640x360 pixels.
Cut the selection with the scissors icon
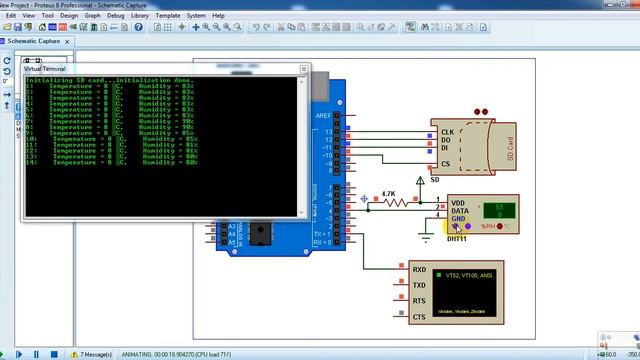[281, 27]
